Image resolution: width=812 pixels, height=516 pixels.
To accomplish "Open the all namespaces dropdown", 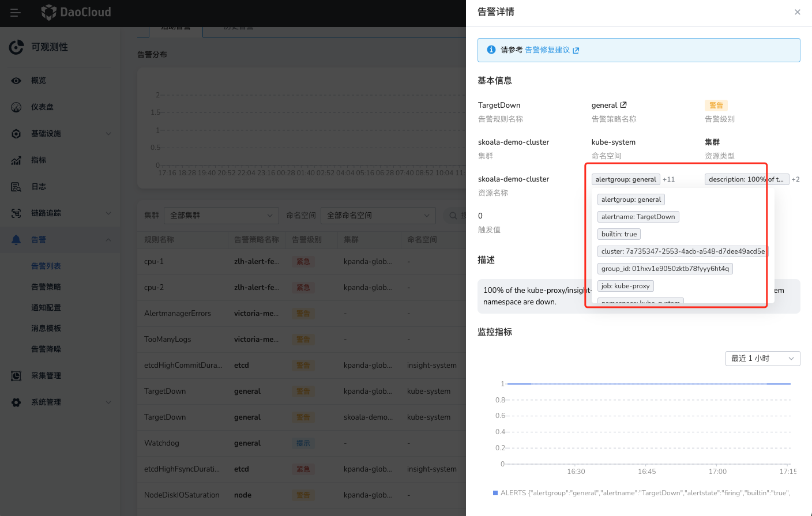I will click(378, 216).
